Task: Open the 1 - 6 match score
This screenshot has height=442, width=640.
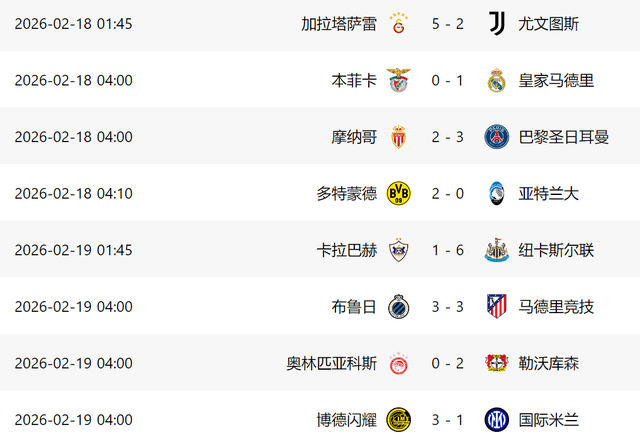Action: [x=447, y=251]
